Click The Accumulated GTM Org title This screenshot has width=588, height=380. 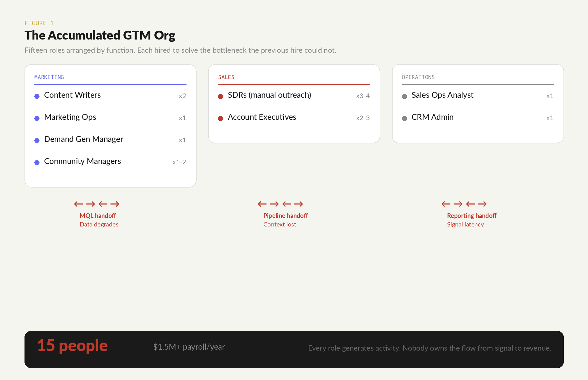click(100, 35)
